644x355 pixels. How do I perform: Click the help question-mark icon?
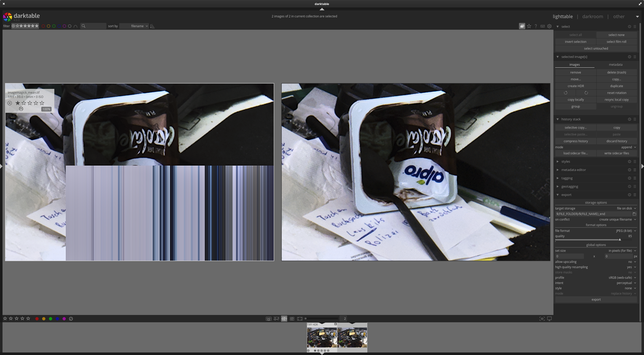click(536, 26)
